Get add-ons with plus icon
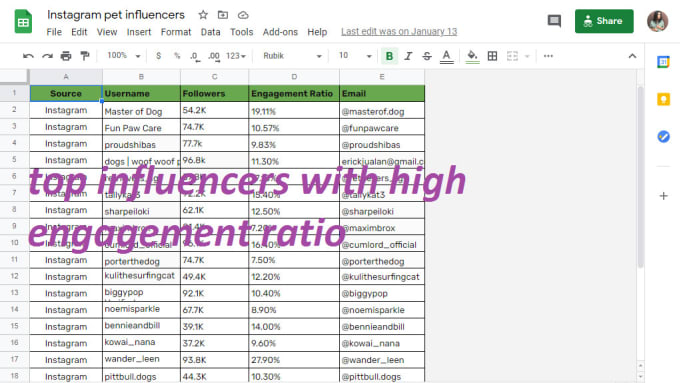680x383 pixels. pos(663,196)
